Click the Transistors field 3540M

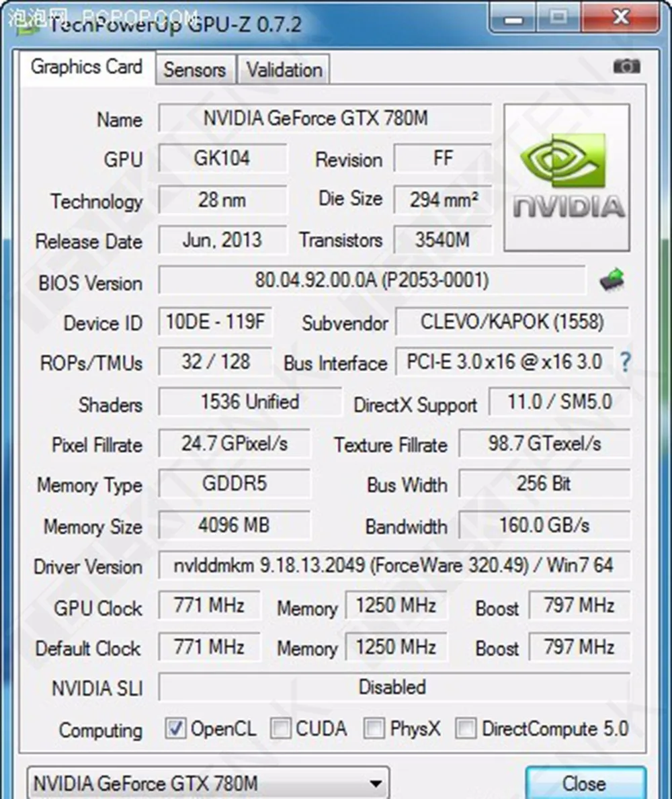(x=443, y=240)
